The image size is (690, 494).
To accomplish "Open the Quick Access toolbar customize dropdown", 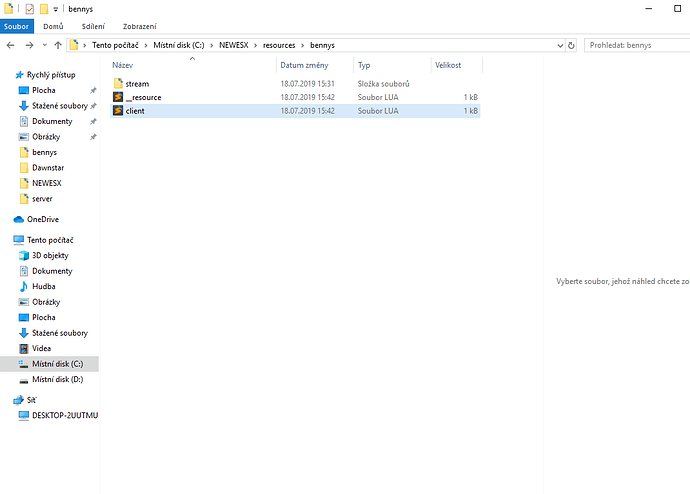I will [55, 9].
